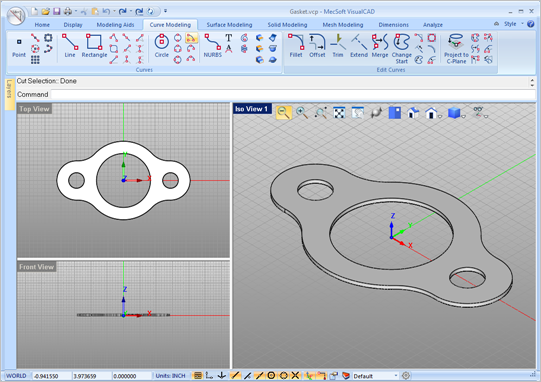Click the Top View label
This screenshot has width=541, height=382.
click(34, 109)
